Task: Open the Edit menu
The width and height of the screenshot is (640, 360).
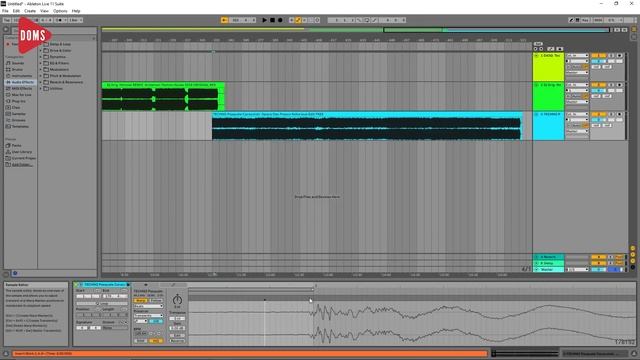Action: tap(16, 11)
